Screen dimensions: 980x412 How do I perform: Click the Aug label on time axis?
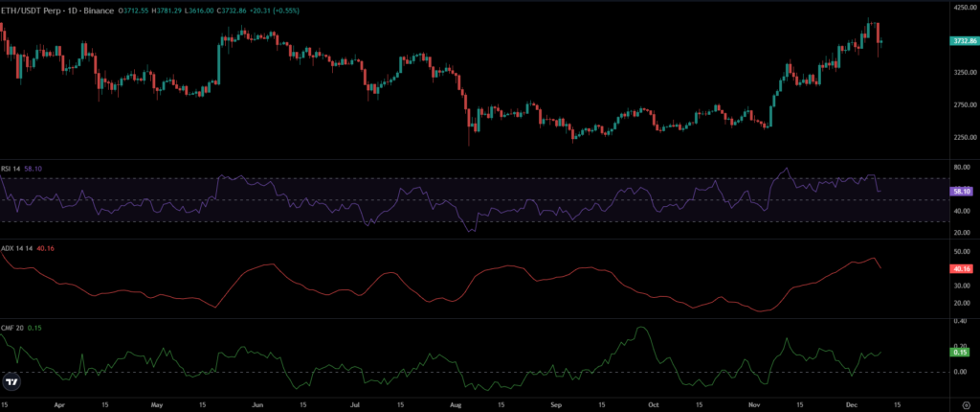pyautogui.click(x=455, y=405)
